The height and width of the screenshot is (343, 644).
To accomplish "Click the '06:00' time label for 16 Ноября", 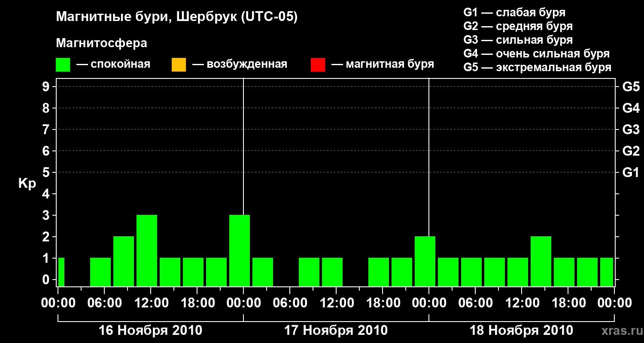I will [104, 303].
